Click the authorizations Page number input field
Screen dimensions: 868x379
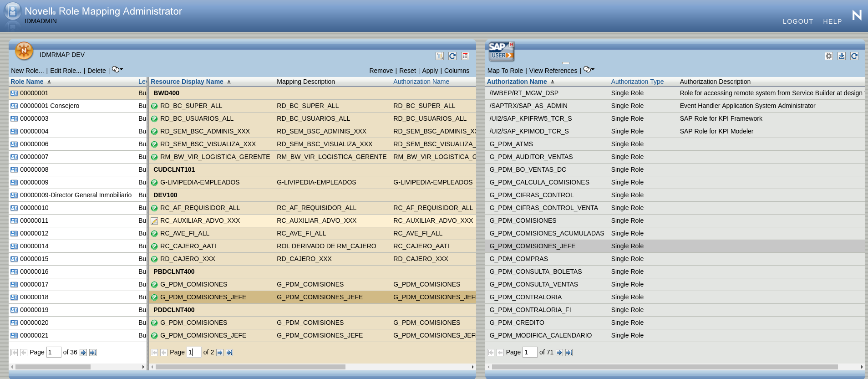click(x=530, y=352)
